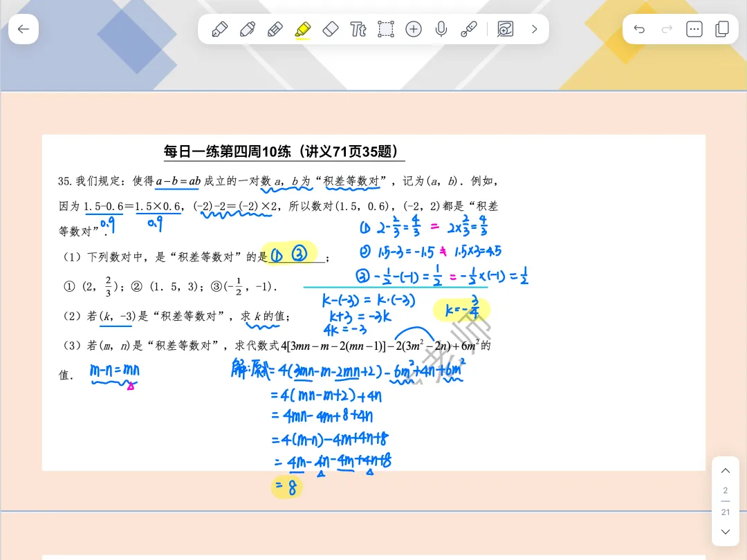Viewport: 747px width, 560px height.
Task: Go to next page with down chevron
Action: pos(726,532)
